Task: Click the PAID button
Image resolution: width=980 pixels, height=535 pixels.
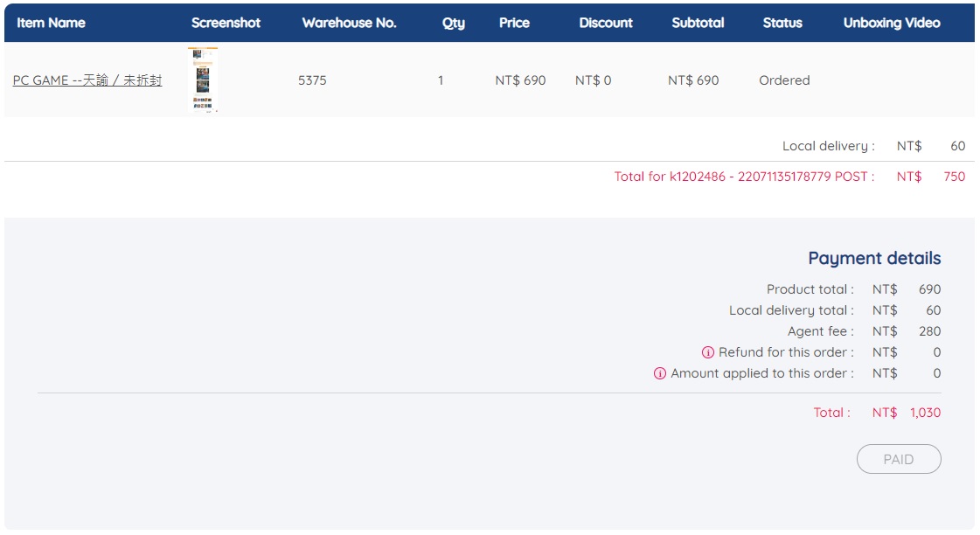Action: 899,459
